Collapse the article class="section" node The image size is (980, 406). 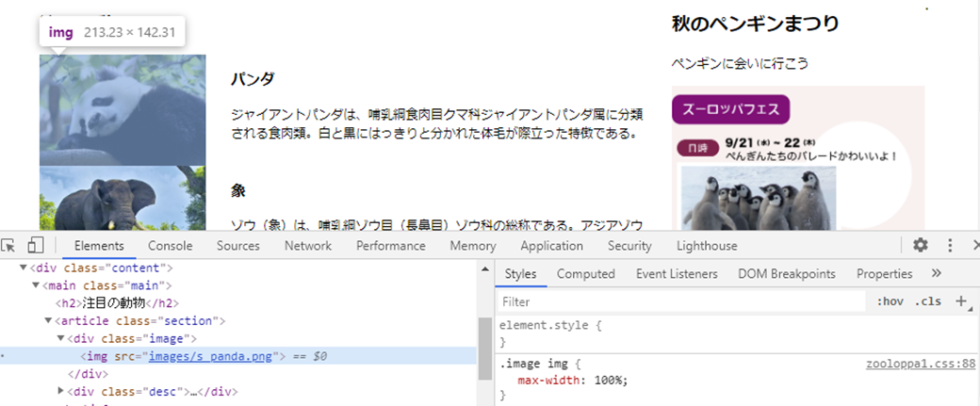coord(48,320)
